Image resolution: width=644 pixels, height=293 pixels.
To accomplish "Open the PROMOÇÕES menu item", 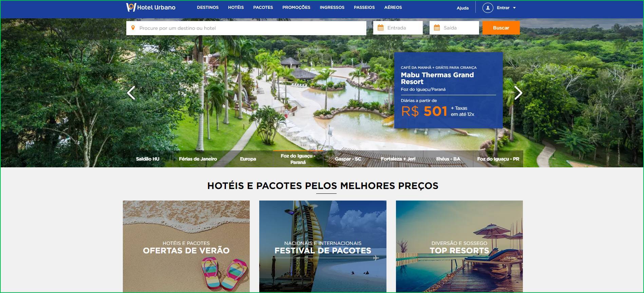I will [x=296, y=7].
